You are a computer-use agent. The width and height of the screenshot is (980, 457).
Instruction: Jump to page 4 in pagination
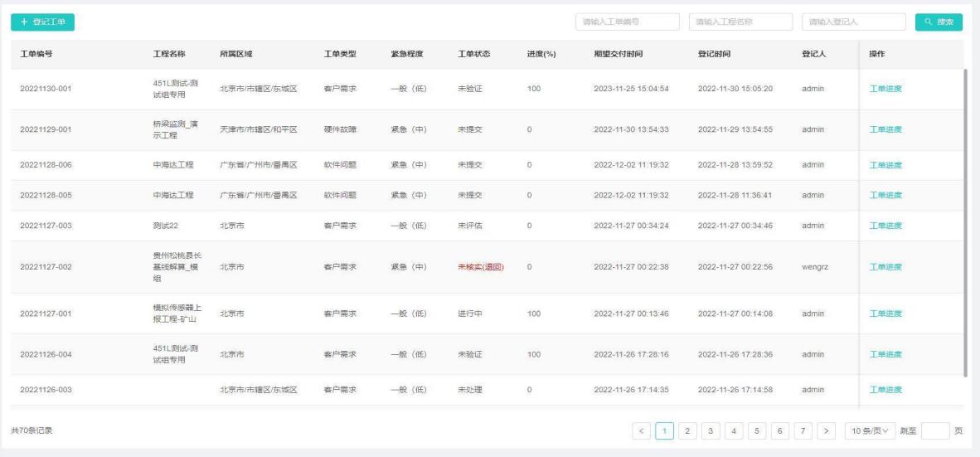[734, 430]
